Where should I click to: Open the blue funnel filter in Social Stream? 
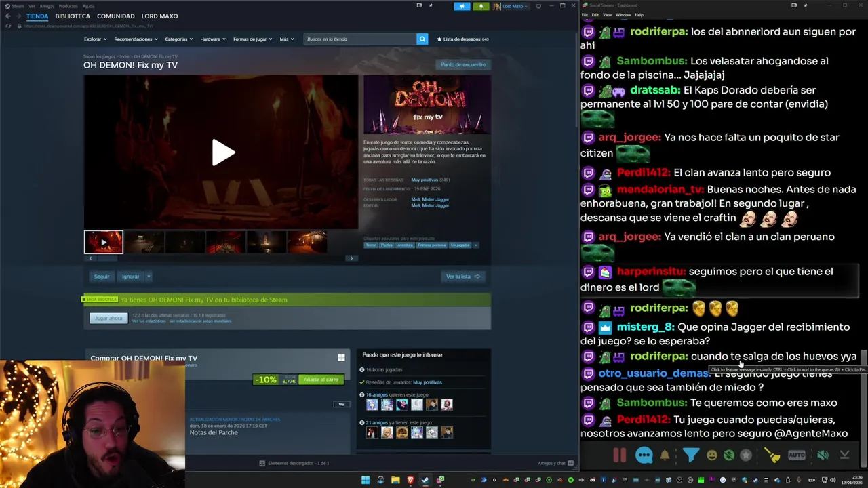tap(690, 455)
